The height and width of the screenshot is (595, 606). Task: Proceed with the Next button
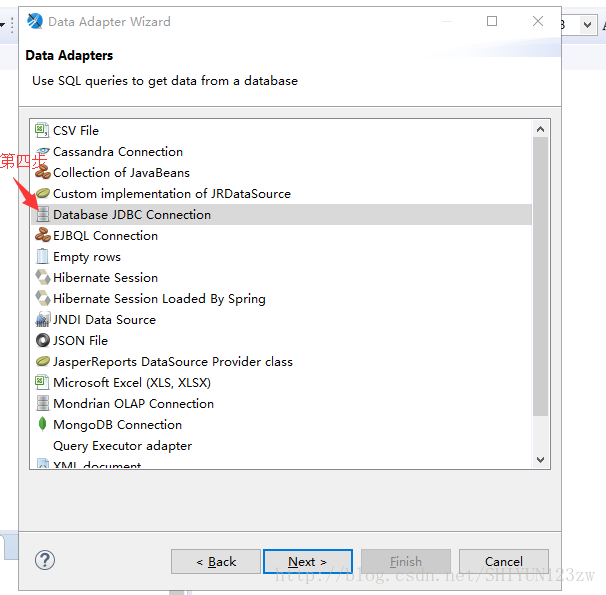pos(308,561)
